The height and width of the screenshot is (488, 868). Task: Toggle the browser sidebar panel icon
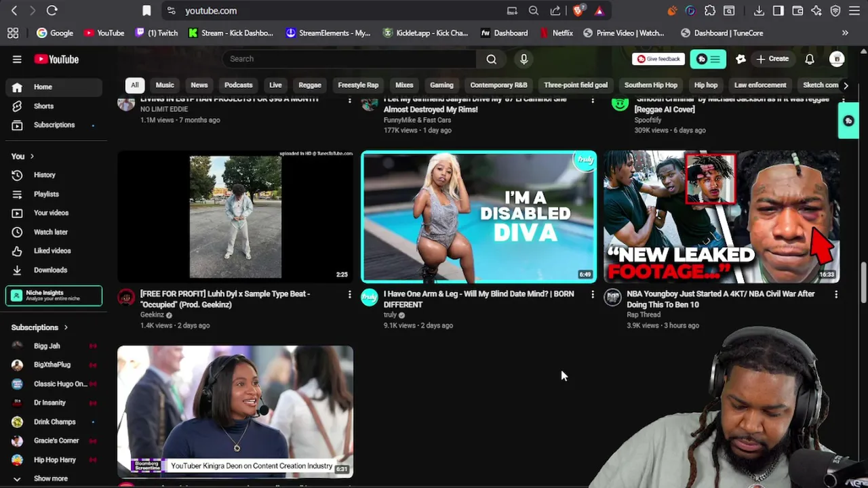pos(778,10)
